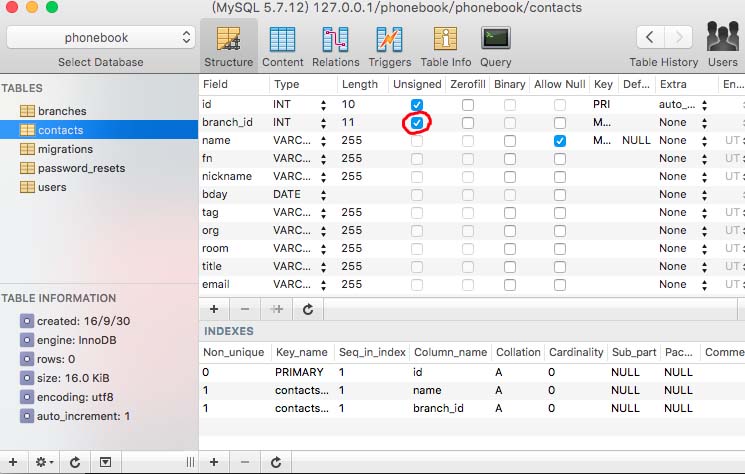
Task: Select the nickname field name cell
Action: pos(227,176)
